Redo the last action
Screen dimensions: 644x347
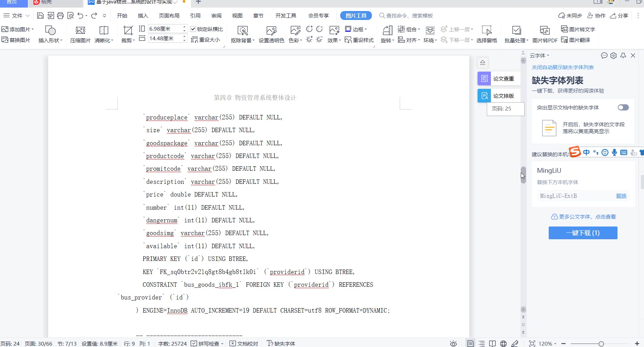94,15
